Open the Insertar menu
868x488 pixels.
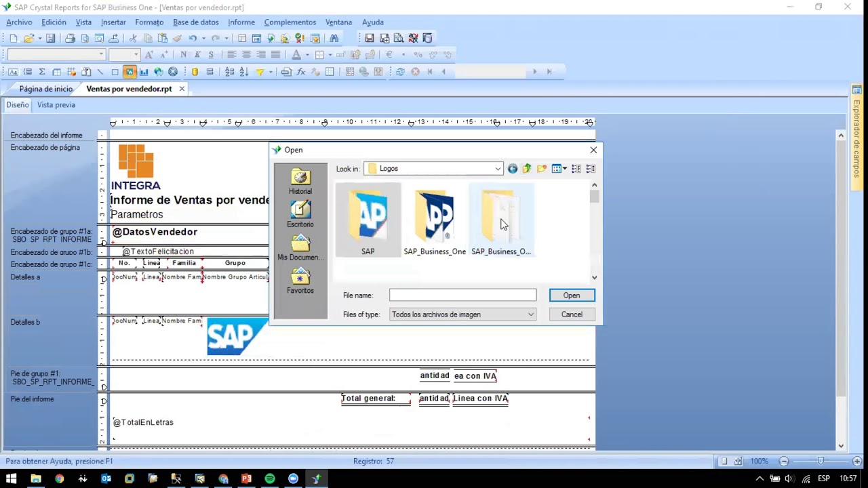coord(113,22)
